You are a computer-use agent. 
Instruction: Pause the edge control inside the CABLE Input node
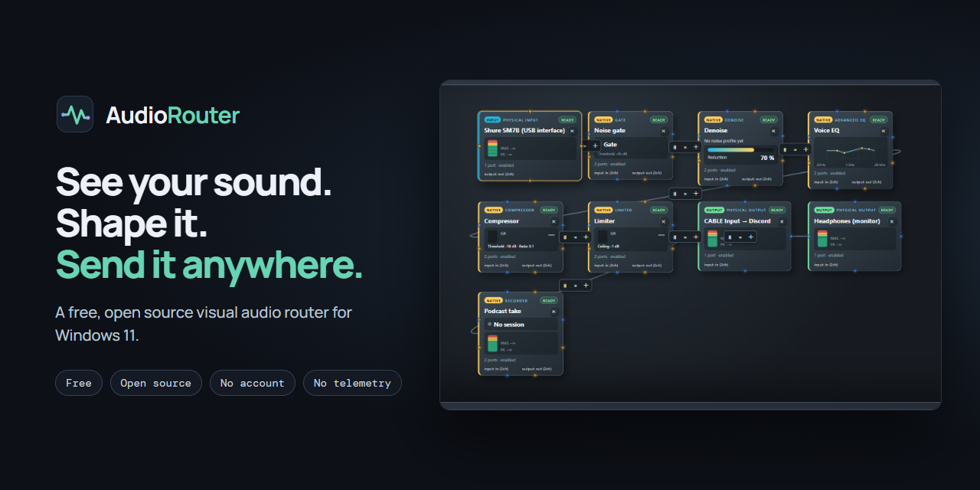730,237
